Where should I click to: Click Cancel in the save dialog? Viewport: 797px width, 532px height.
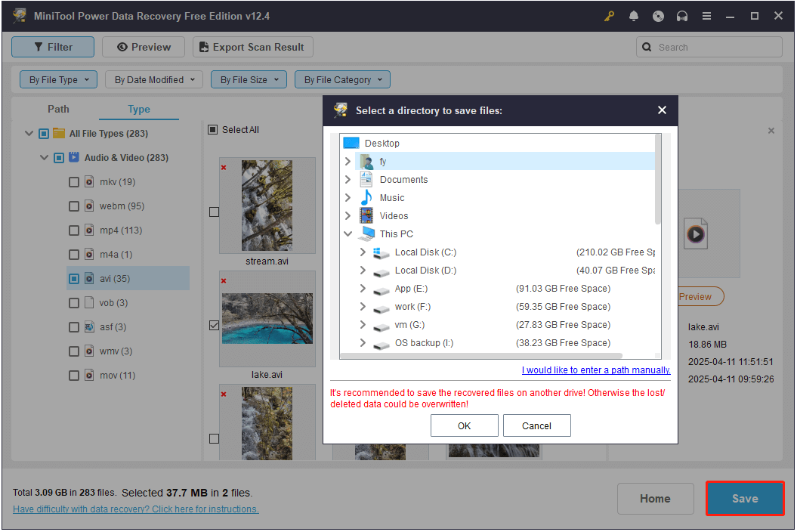(537, 425)
